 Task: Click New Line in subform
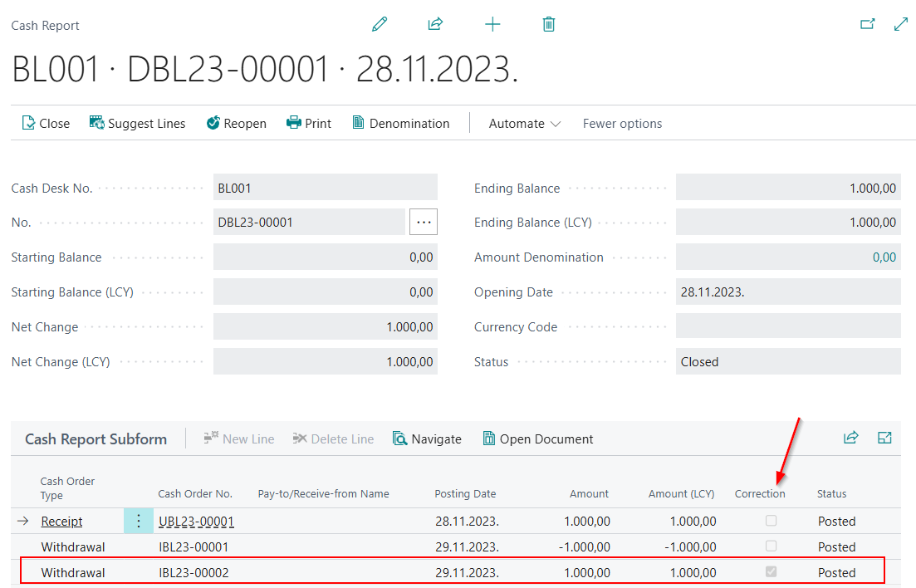pos(239,439)
